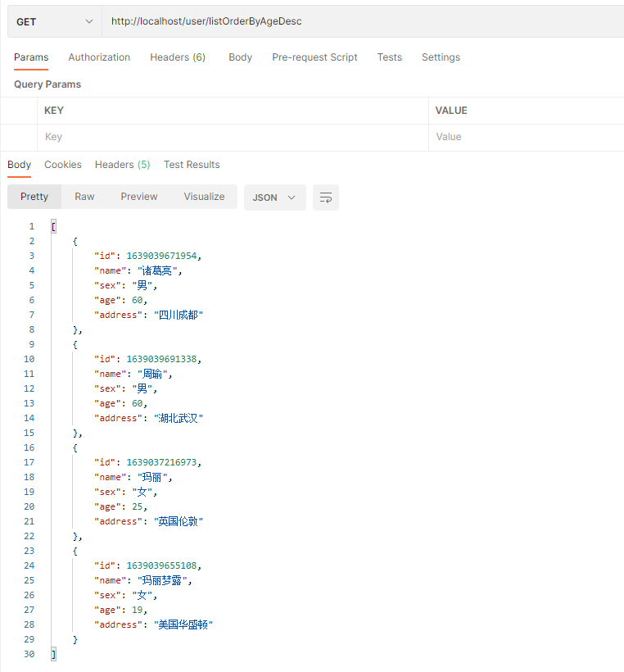Open the Test Results tab

click(192, 165)
